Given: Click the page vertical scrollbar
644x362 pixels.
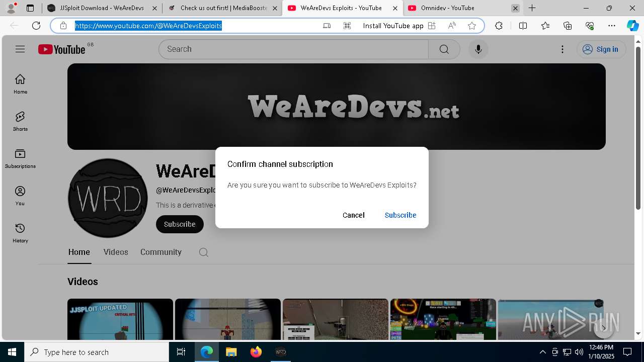Looking at the screenshot, I should point(638,128).
